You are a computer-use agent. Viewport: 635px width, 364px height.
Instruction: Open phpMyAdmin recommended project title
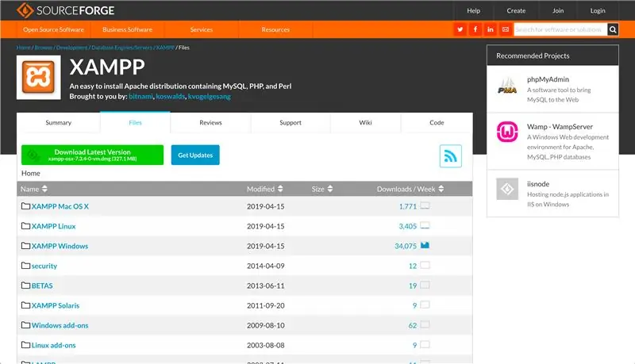click(x=548, y=79)
